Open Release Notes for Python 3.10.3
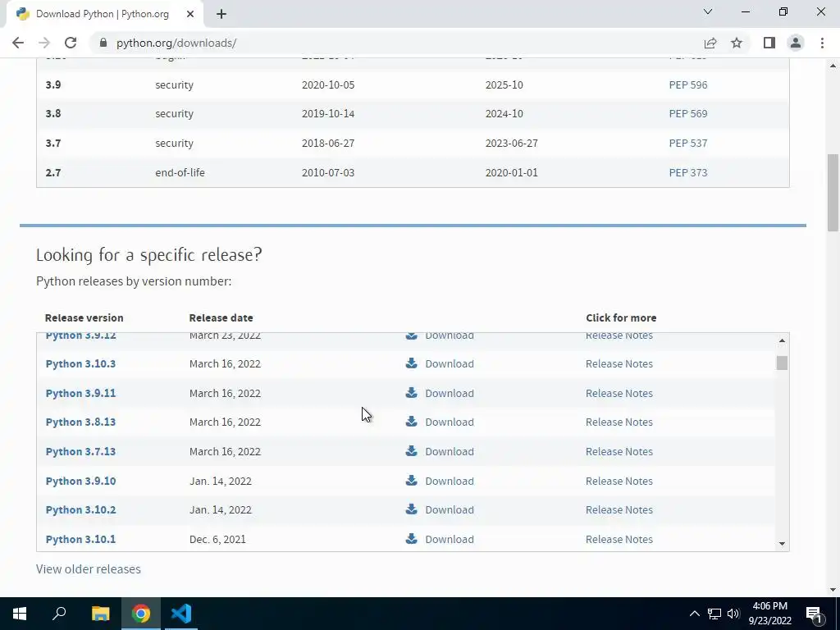The image size is (840, 630). 619,363
